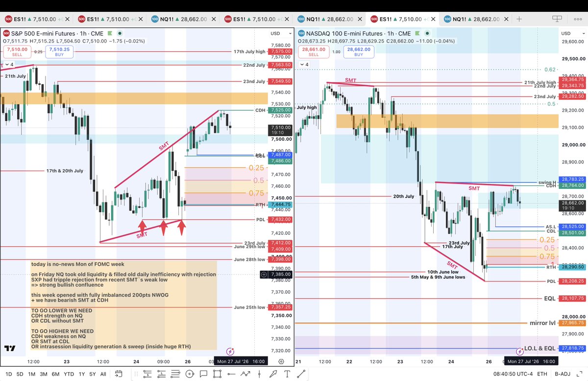Click the TradingView logo on ES chart
Screen dimensions: 588x381
point(9,349)
